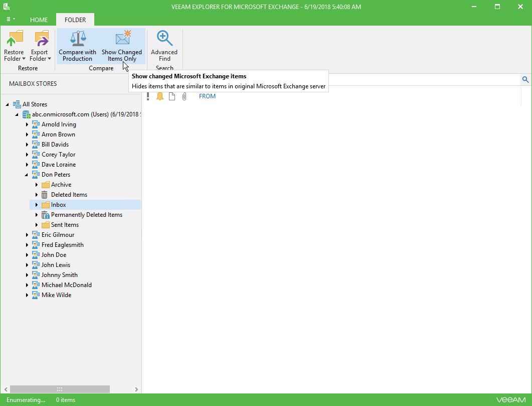Toggle Show Changed Items Only
Viewport: 532px width, 406px height.
point(122,47)
